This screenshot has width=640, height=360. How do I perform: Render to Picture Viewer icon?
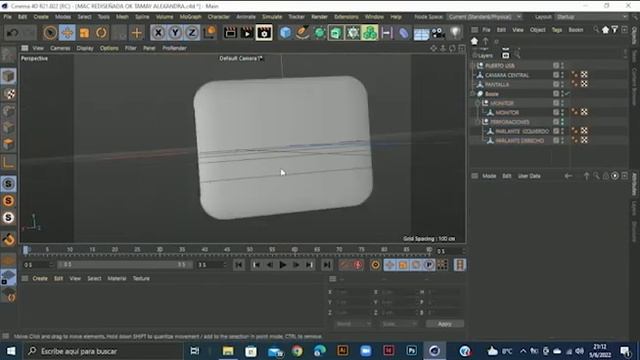[247, 33]
